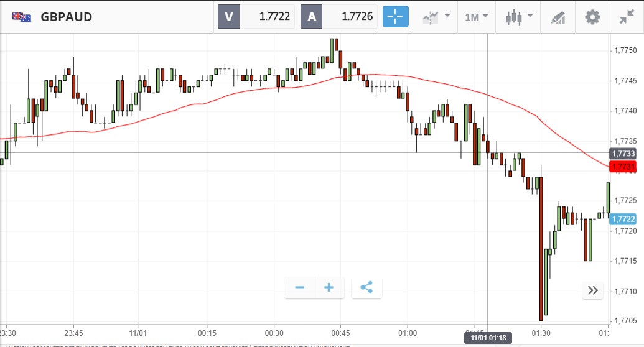Open the compare chart dropdown
644x347 pixels.
point(436,17)
